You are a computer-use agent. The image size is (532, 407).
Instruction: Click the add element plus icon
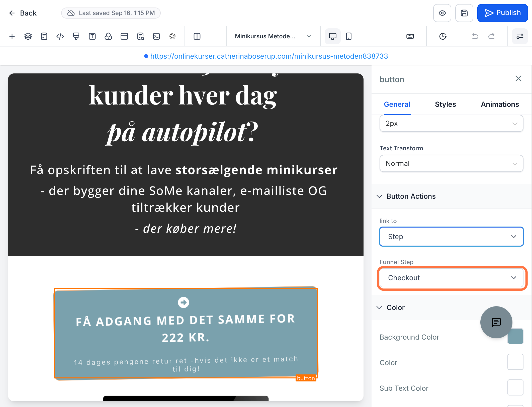12,37
